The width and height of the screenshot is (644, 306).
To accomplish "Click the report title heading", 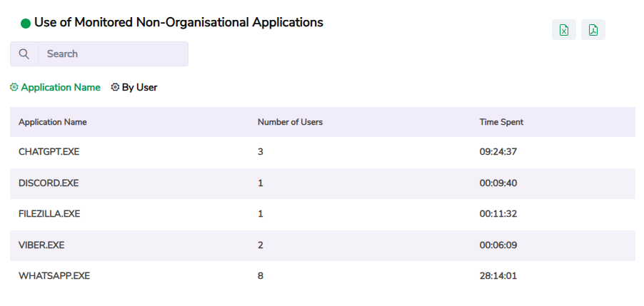I will (x=178, y=23).
